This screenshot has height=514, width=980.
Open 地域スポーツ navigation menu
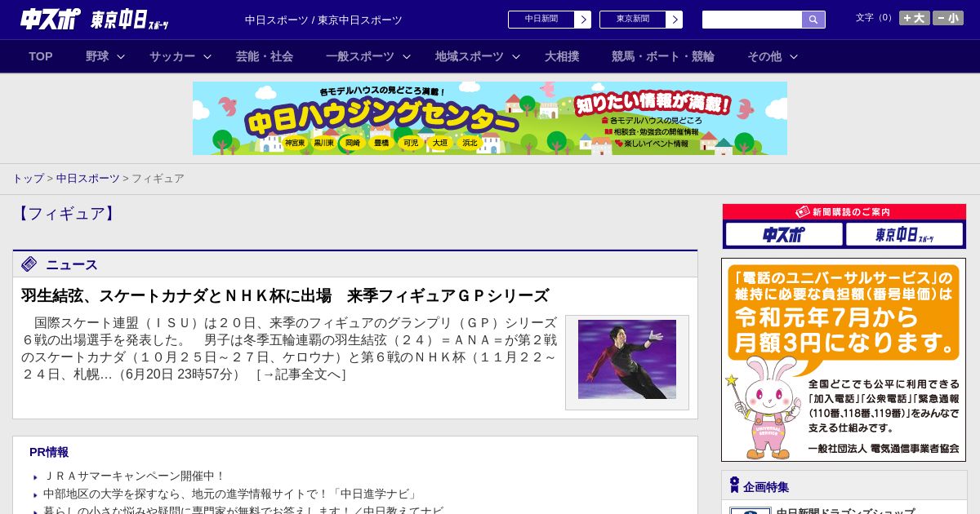tap(470, 56)
